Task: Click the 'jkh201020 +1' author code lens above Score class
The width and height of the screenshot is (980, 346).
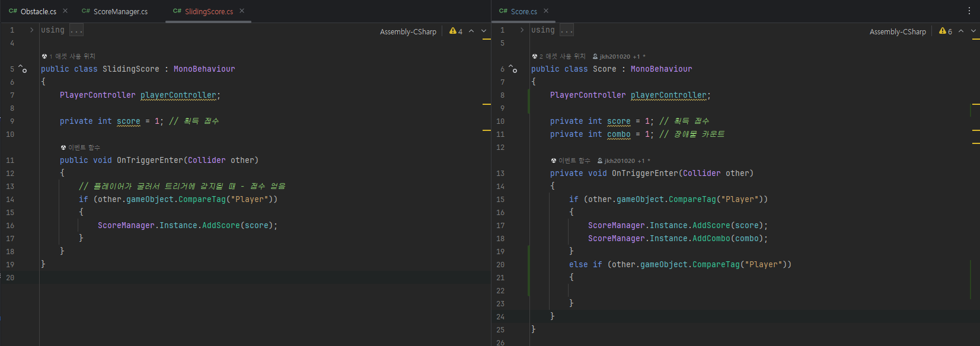Action: pyautogui.click(x=619, y=56)
